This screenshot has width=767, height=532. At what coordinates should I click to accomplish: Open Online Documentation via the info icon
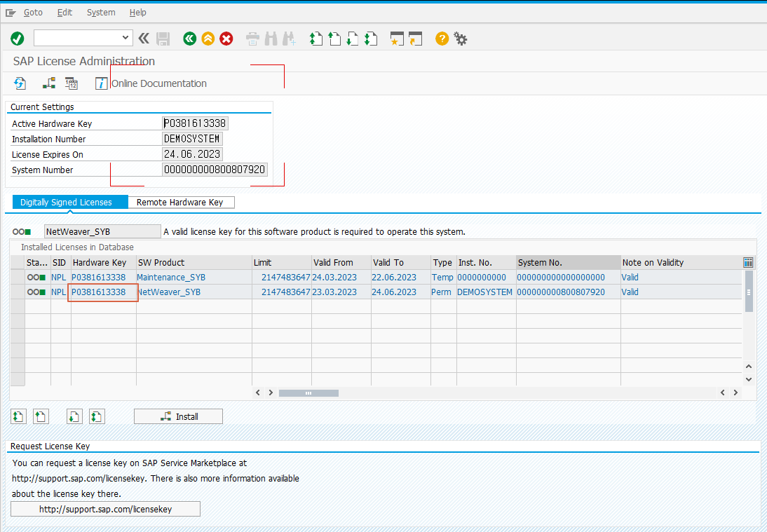click(102, 83)
